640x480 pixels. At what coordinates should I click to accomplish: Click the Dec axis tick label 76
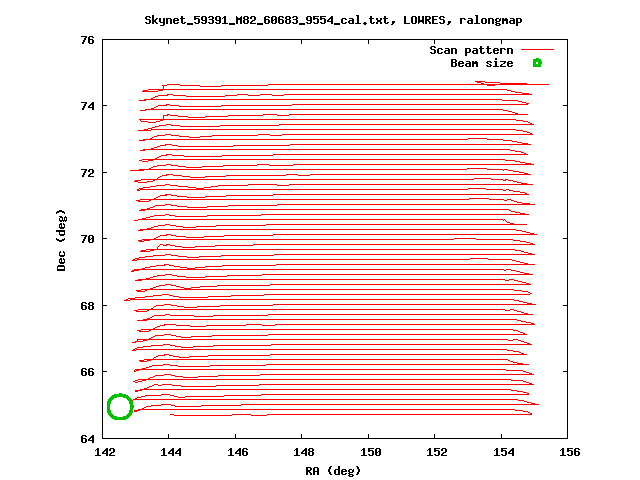87,40
